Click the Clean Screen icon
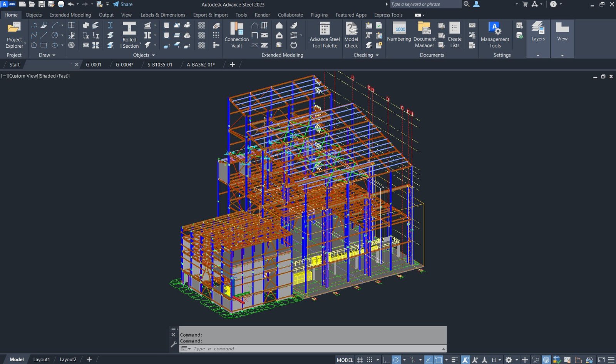The width and height of the screenshot is (616, 364). pyautogui.click(x=601, y=360)
